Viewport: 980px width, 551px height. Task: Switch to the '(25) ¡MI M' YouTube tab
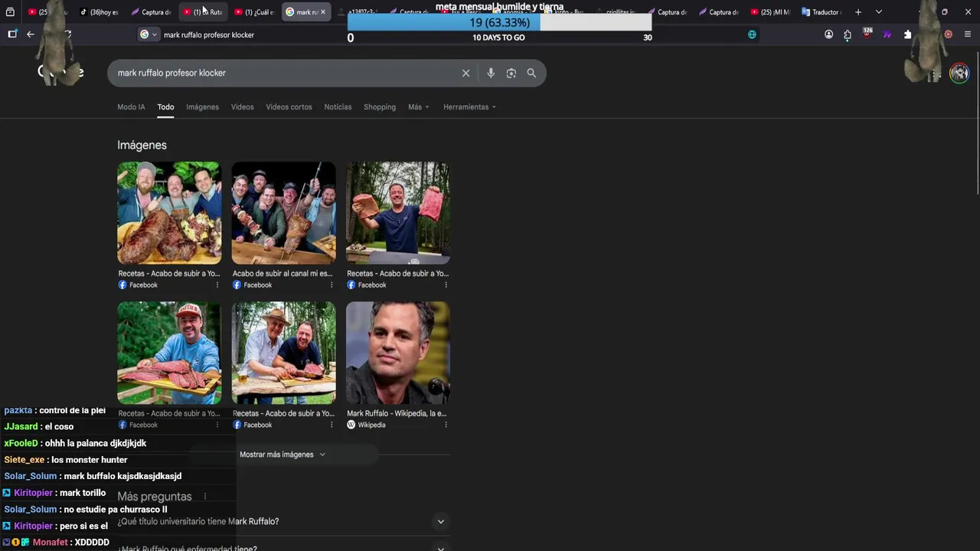pos(770,12)
